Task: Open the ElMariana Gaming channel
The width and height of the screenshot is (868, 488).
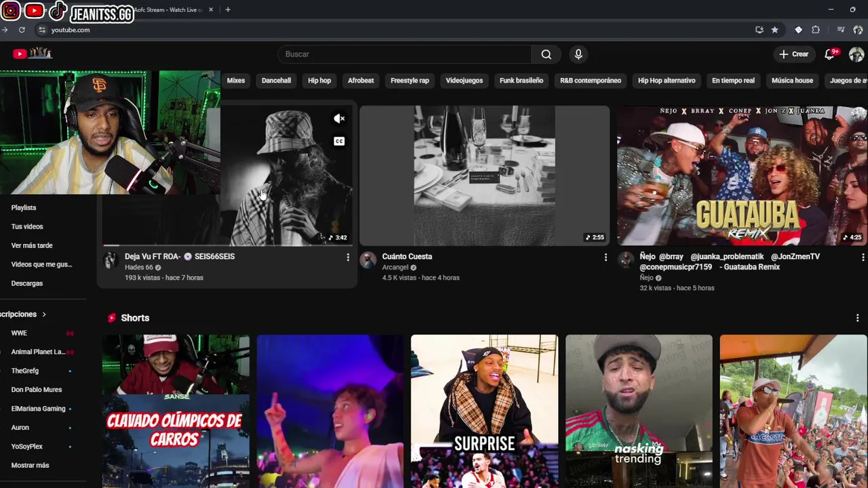Action: click(38, 409)
